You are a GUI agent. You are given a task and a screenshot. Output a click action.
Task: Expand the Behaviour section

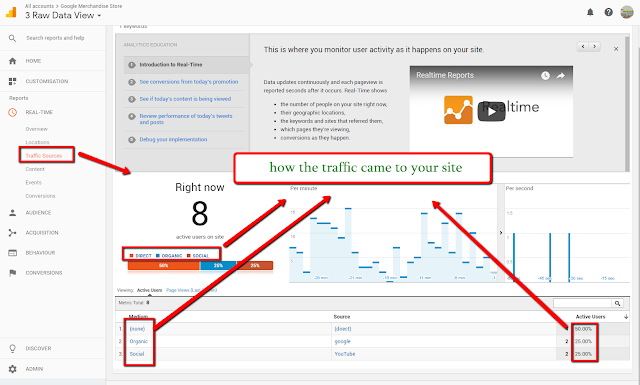point(40,253)
